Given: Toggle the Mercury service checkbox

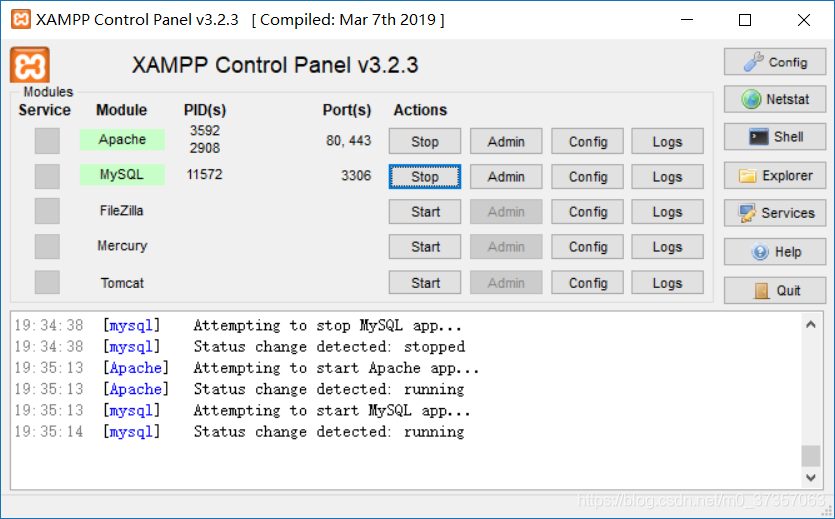Looking at the screenshot, I should point(47,246).
